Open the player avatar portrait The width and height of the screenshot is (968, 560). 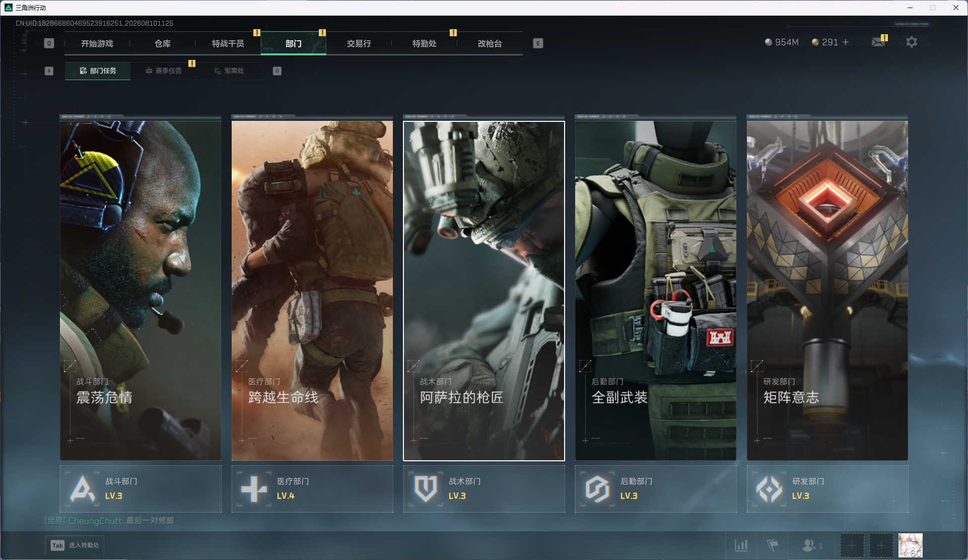click(x=911, y=545)
